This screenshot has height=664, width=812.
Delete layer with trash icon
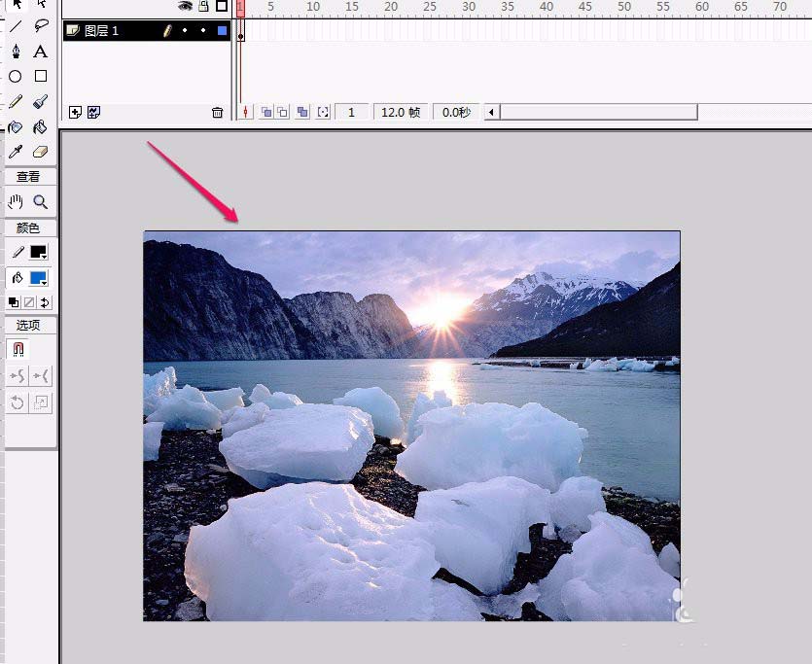coord(218,113)
